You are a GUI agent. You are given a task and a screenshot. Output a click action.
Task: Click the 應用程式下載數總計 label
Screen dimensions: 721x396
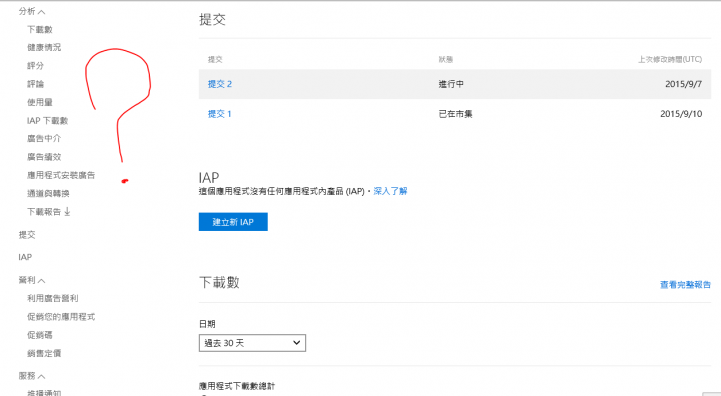tap(237, 386)
